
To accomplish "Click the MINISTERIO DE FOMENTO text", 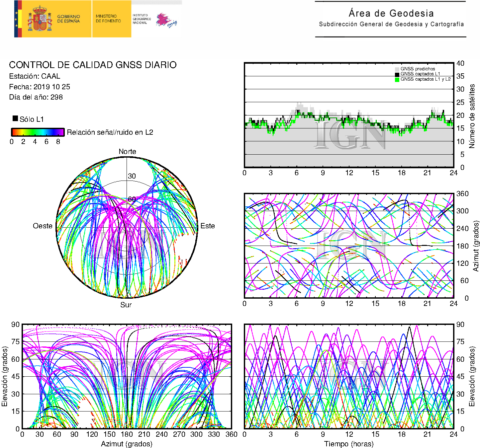I will click(108, 19).
